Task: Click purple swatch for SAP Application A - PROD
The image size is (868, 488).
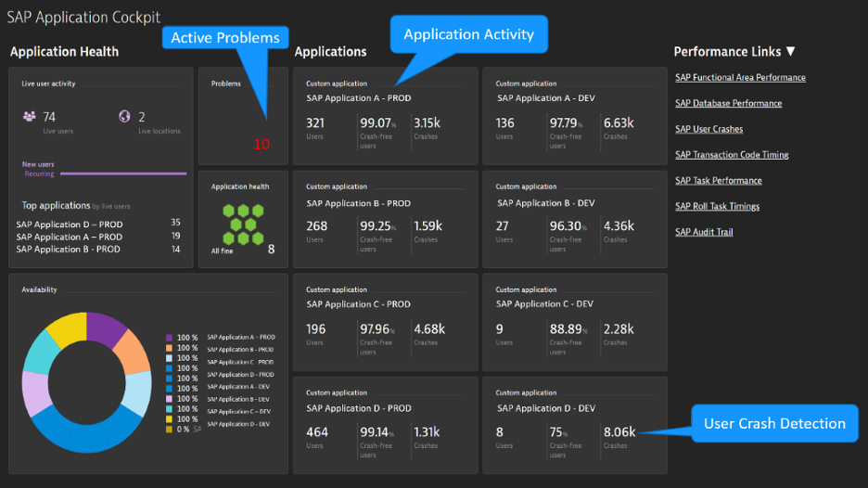Action: point(169,338)
